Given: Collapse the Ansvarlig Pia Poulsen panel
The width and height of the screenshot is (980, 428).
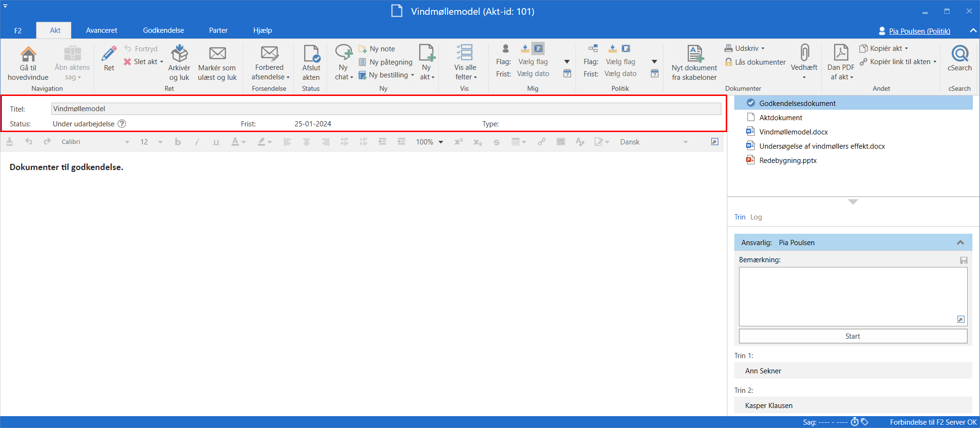Looking at the screenshot, I should [x=960, y=243].
